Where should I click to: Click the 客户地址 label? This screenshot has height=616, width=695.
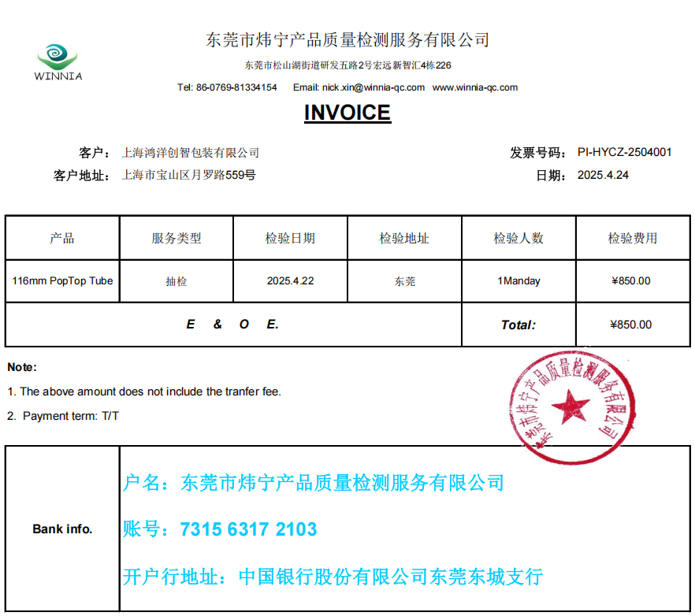click(82, 176)
